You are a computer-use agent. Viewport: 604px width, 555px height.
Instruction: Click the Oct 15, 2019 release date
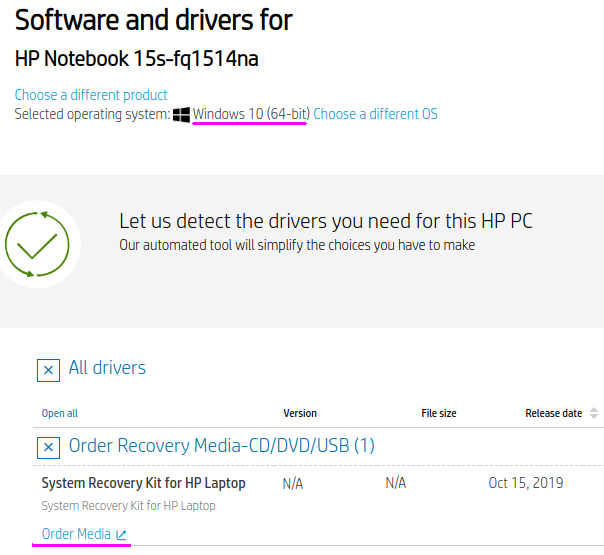(526, 483)
